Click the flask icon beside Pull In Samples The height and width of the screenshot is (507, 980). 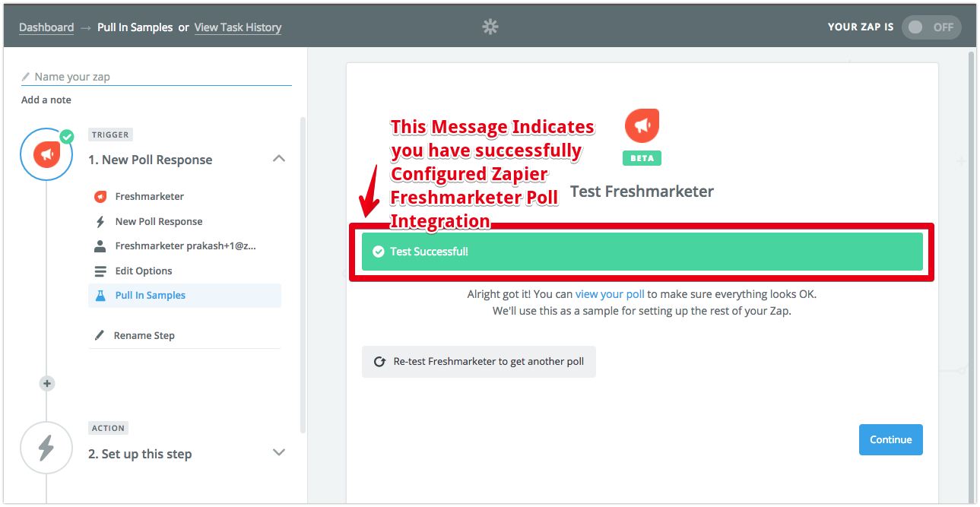pos(100,296)
